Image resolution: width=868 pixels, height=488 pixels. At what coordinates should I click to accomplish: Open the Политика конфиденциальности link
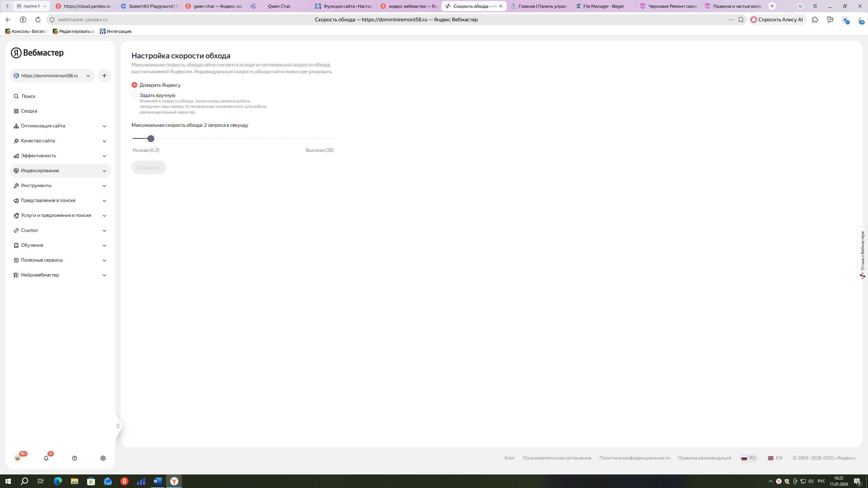pos(634,458)
